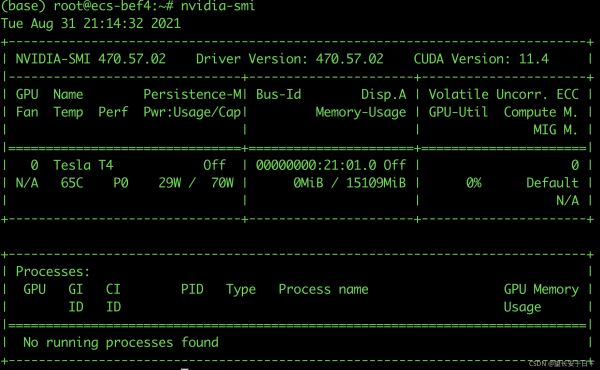Click the 0MiB / 15109MiB memory usage

pos(349,183)
